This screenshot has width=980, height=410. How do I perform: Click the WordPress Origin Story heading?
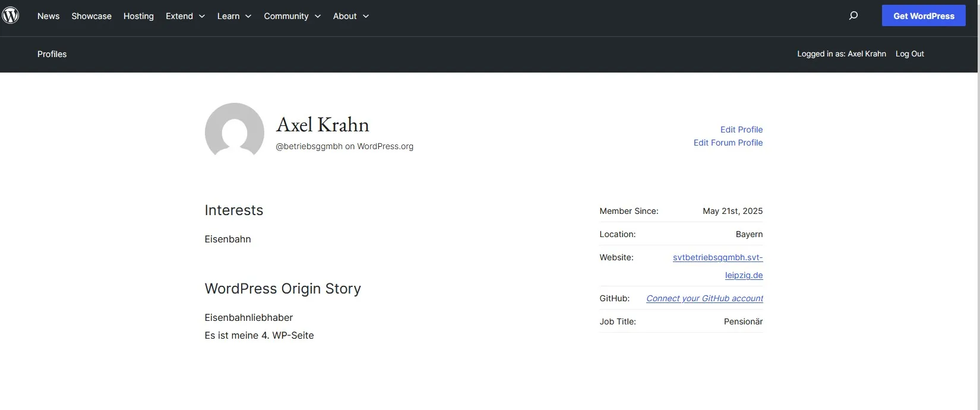[283, 289]
